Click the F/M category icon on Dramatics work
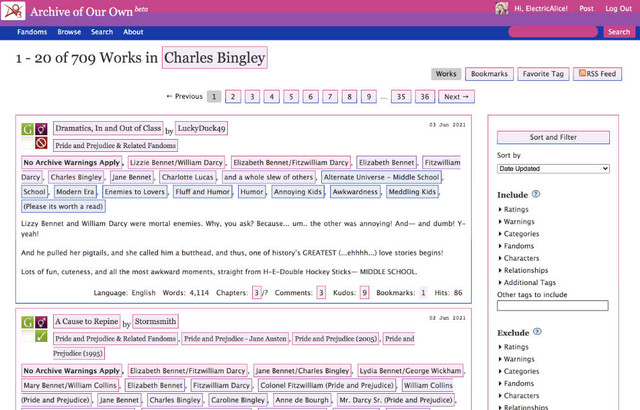This screenshot has height=410, width=640. [x=41, y=129]
